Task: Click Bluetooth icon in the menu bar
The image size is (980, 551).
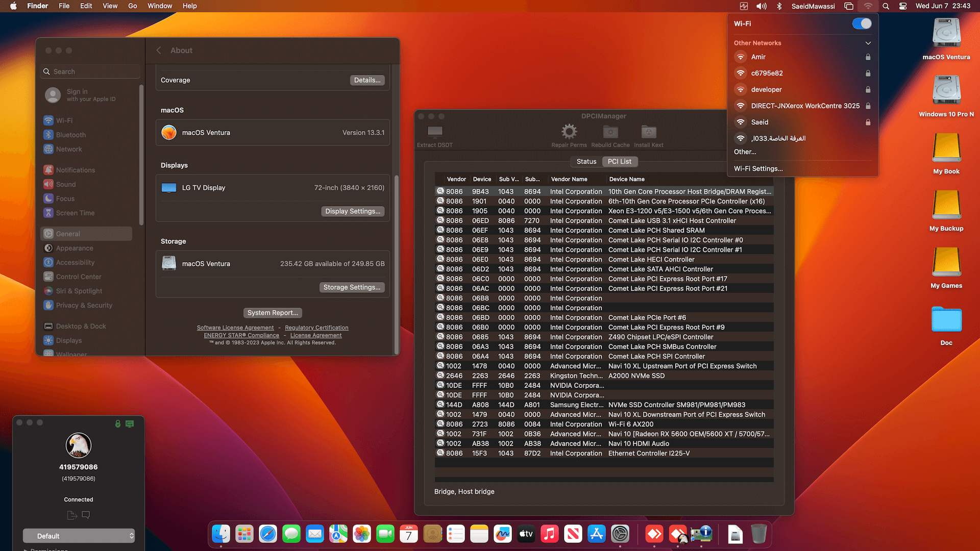Action: pos(779,6)
